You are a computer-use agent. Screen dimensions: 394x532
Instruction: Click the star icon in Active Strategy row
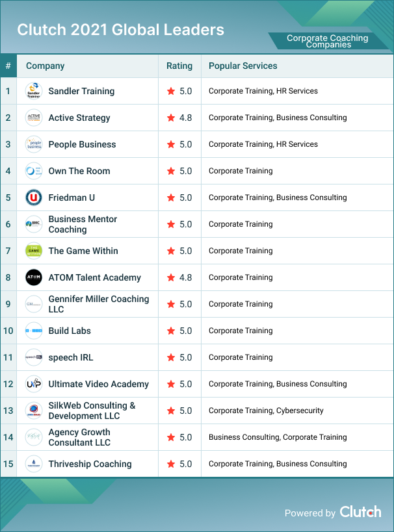point(171,118)
